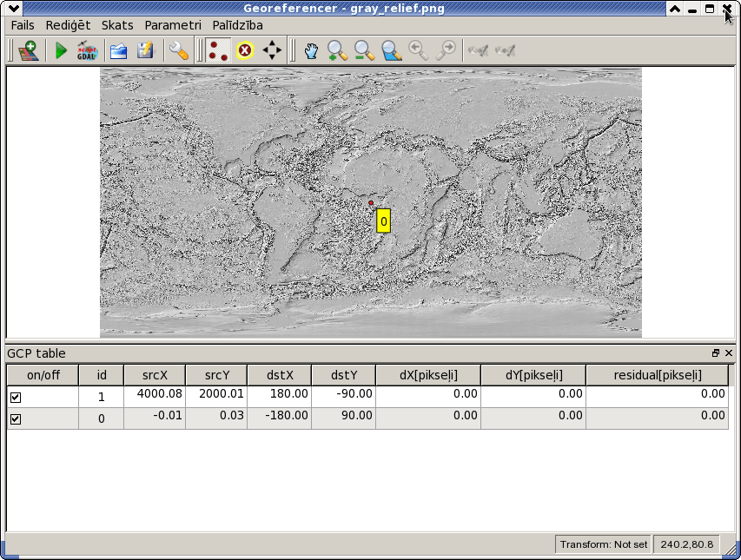This screenshot has width=741, height=560.
Task: Open the Parametri menu
Action: (173, 25)
